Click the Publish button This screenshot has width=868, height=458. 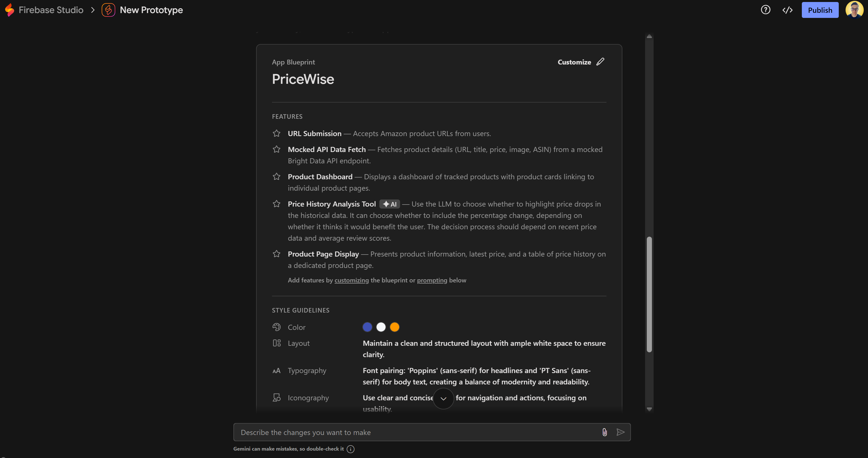point(820,10)
